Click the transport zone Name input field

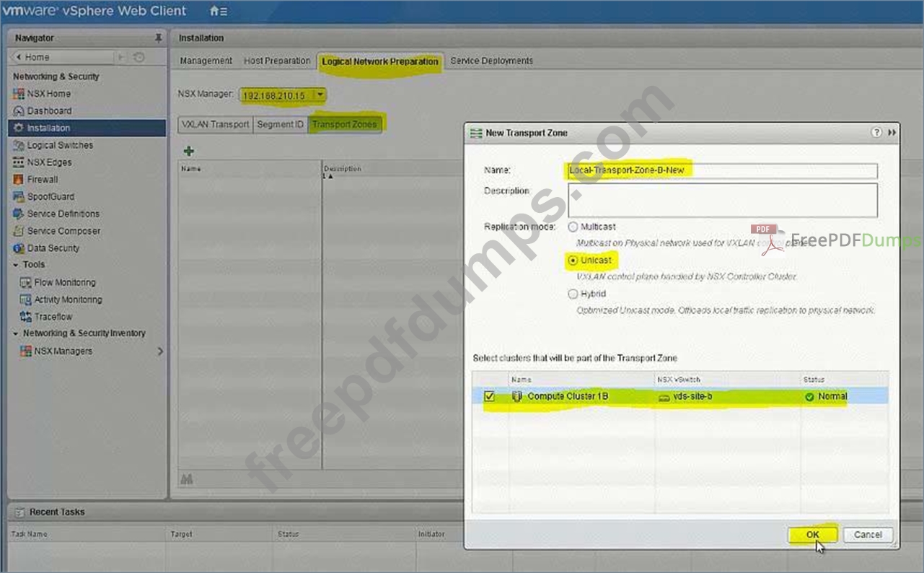(722, 170)
